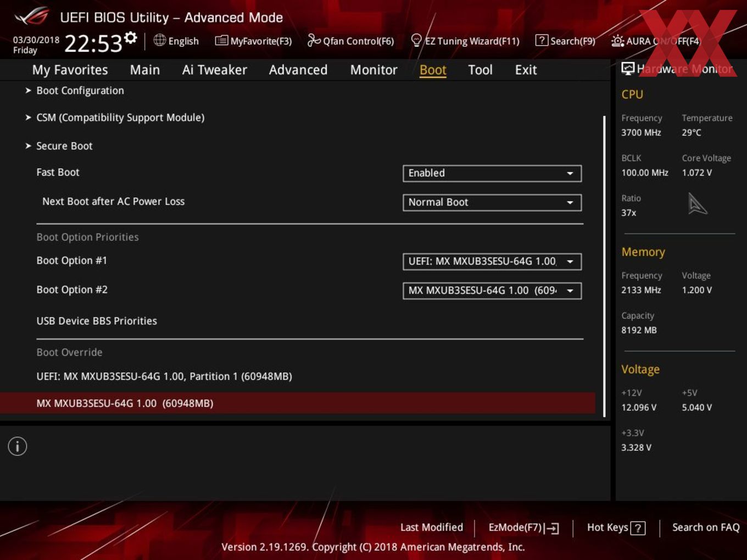This screenshot has height=560, width=747.
Task: Click Search on FAQ
Action: tap(706, 527)
